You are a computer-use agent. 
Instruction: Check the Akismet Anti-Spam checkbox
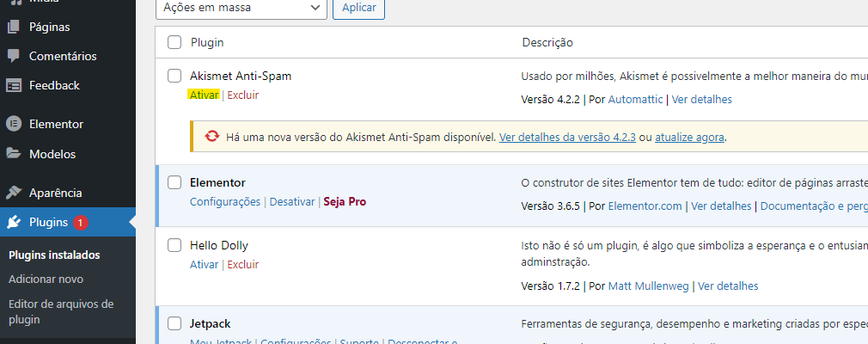pyautogui.click(x=174, y=76)
